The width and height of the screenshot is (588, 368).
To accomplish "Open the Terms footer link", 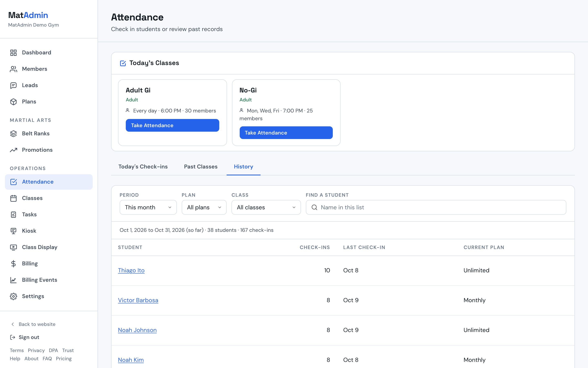I will (17, 350).
